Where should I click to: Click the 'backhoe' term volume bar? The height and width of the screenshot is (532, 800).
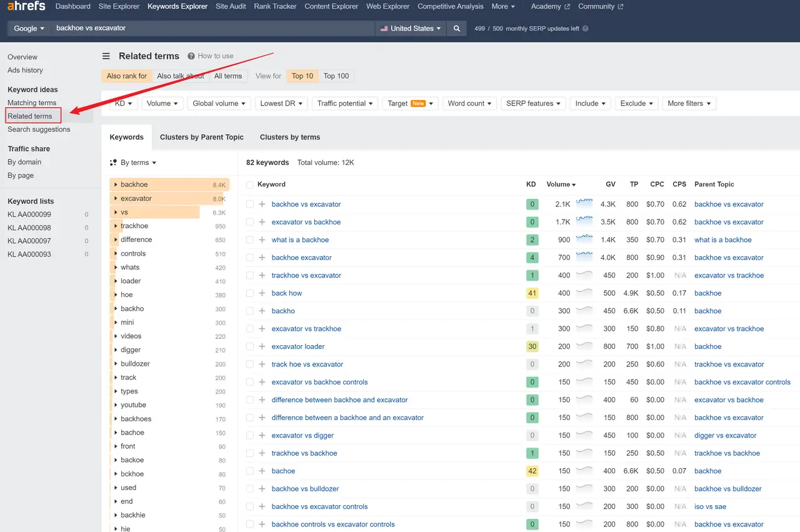click(169, 185)
